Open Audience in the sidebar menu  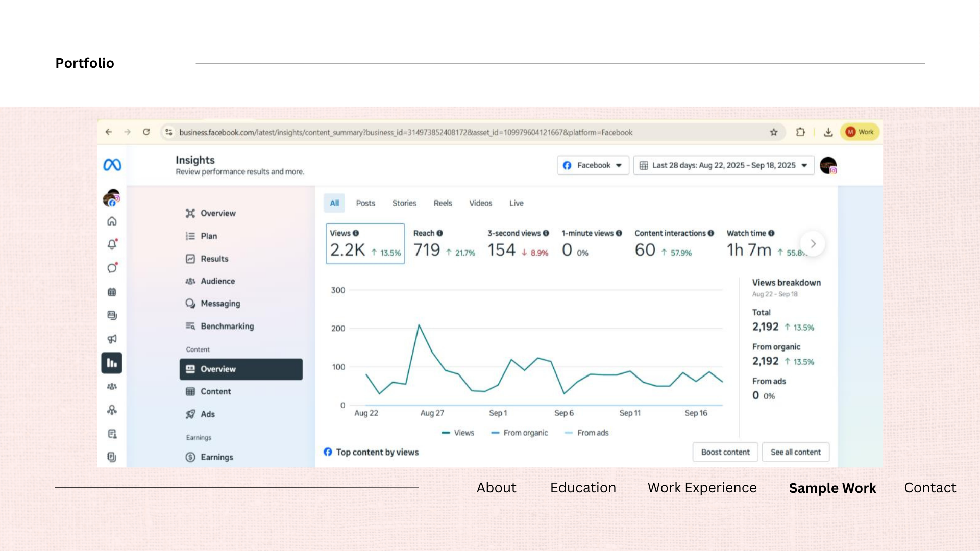click(x=217, y=281)
